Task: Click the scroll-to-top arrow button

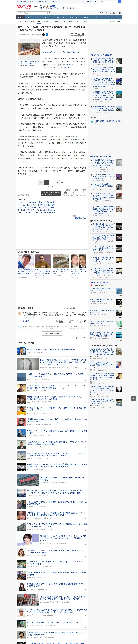Action: 133,398
